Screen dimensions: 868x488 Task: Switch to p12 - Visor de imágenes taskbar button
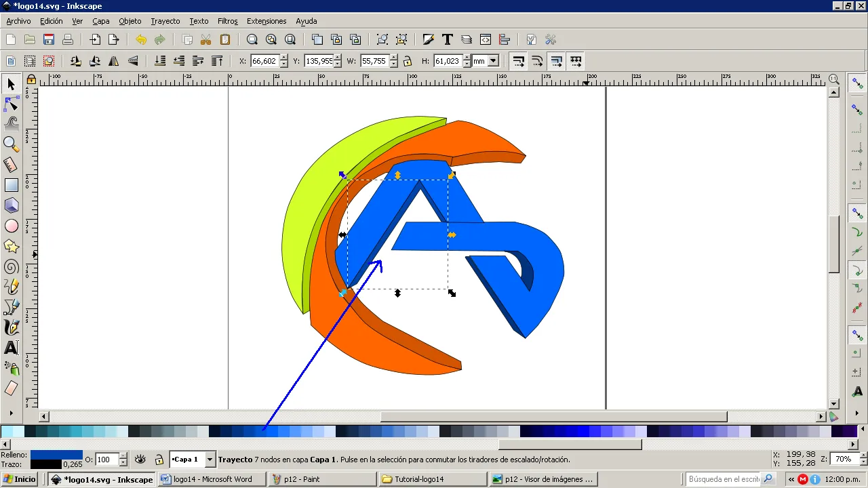544,479
